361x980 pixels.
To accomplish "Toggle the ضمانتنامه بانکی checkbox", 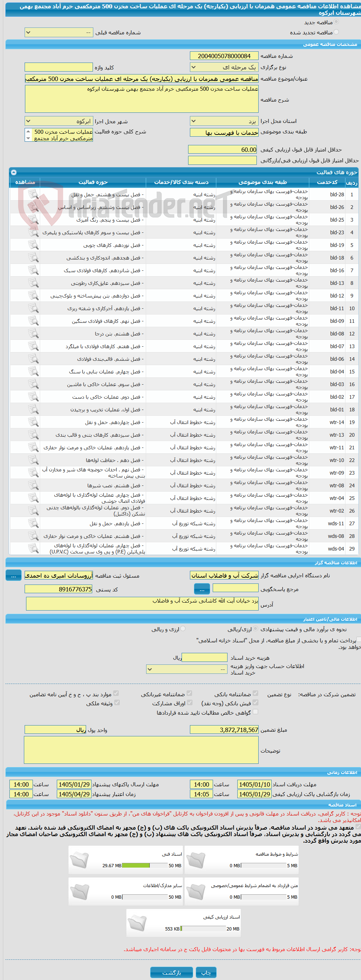I will coord(255,694).
